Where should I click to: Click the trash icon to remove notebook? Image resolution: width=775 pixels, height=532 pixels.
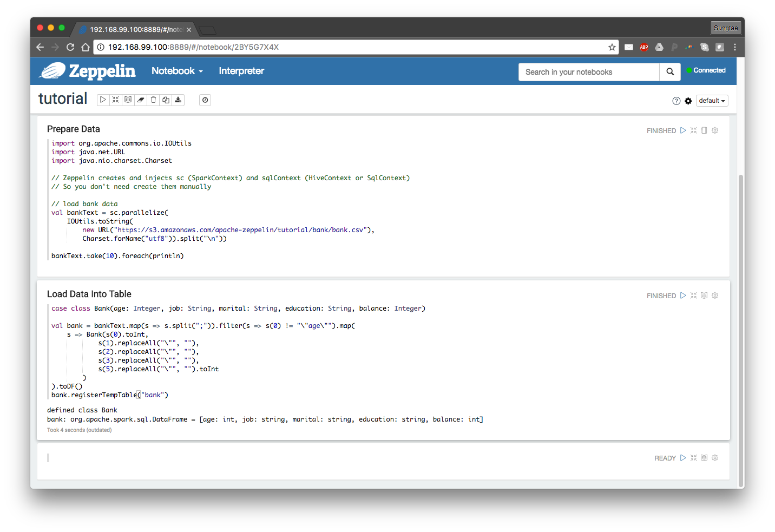(x=153, y=100)
